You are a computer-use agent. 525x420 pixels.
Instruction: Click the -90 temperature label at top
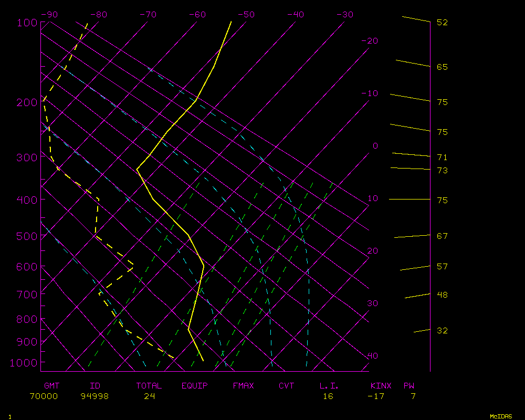tap(49, 15)
